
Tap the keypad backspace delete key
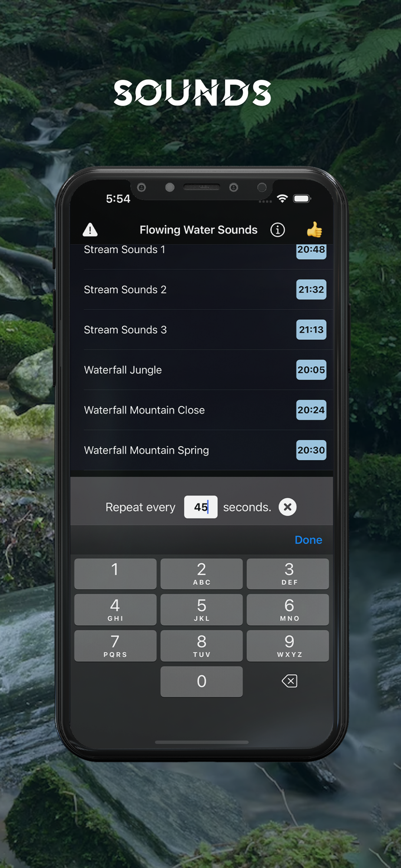(289, 681)
